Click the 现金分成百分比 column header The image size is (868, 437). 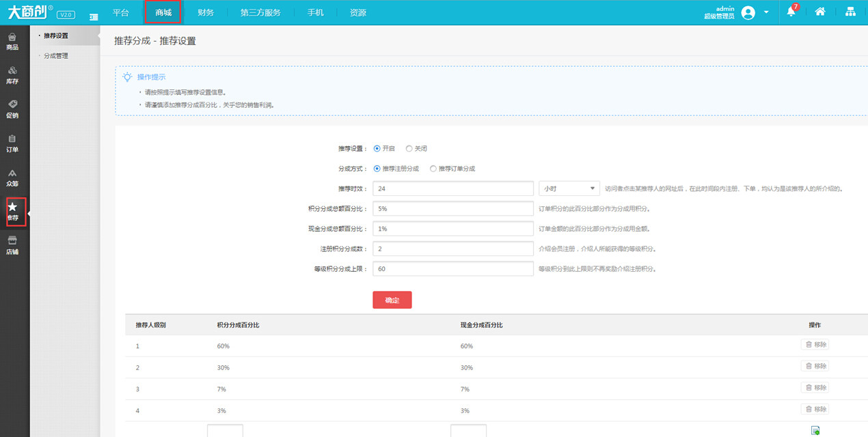[x=482, y=325]
